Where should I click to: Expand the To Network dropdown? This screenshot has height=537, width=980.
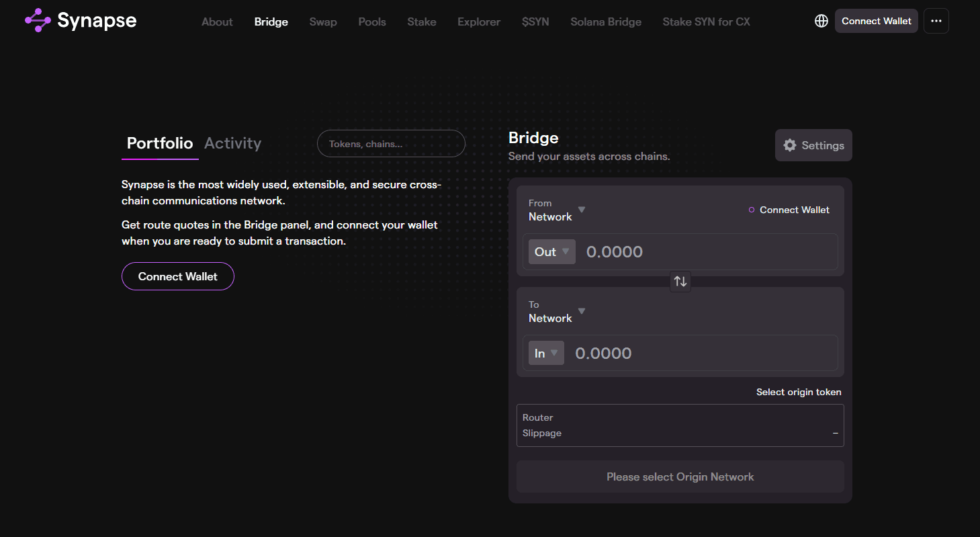[557, 311]
